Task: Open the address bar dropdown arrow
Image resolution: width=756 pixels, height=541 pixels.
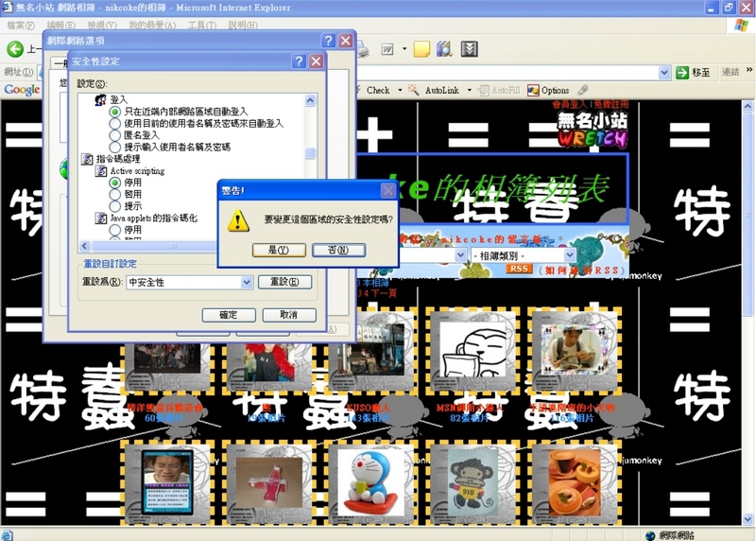Action: 664,73
